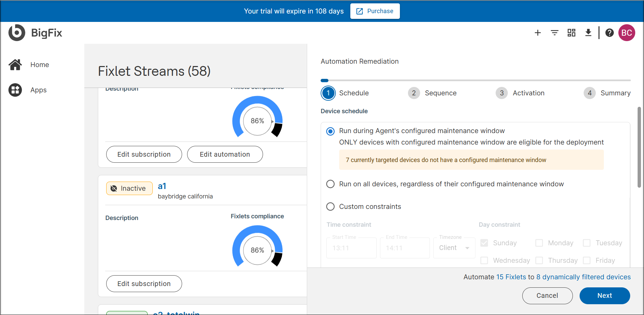The width and height of the screenshot is (644, 315).
Task: Open the Timezone dropdown
Action: (x=454, y=248)
